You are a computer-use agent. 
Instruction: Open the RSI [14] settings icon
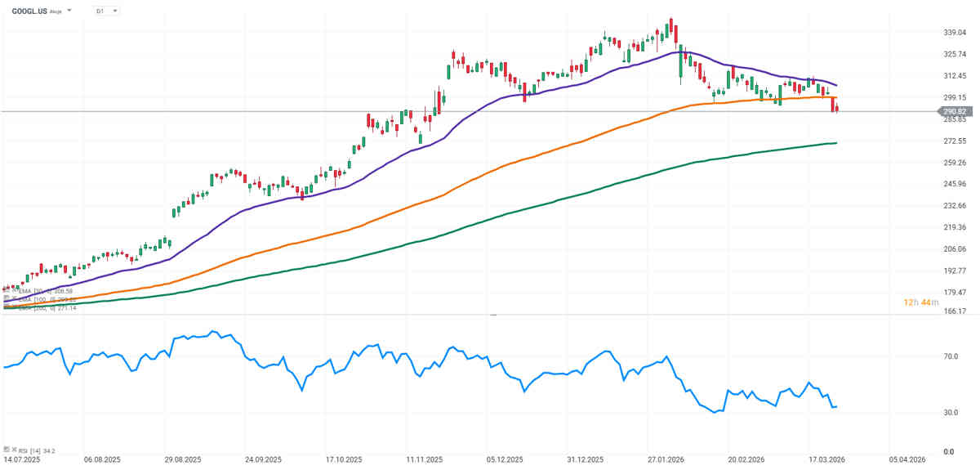[6, 450]
